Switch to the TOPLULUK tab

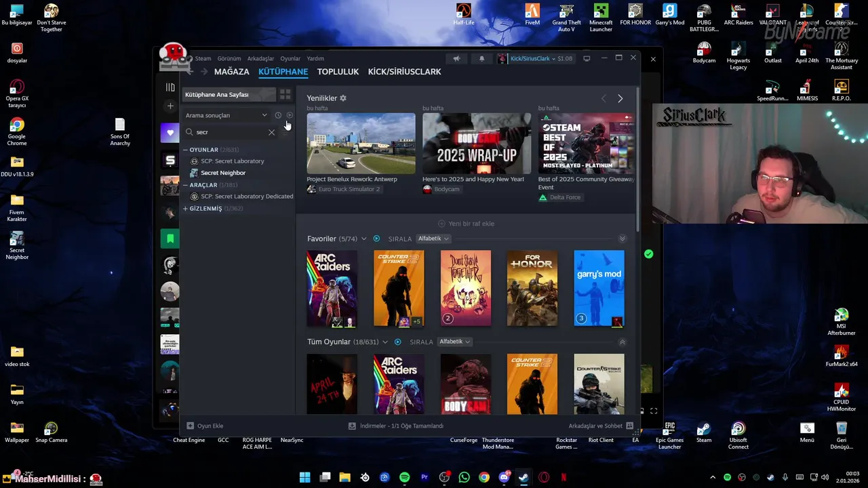338,72
